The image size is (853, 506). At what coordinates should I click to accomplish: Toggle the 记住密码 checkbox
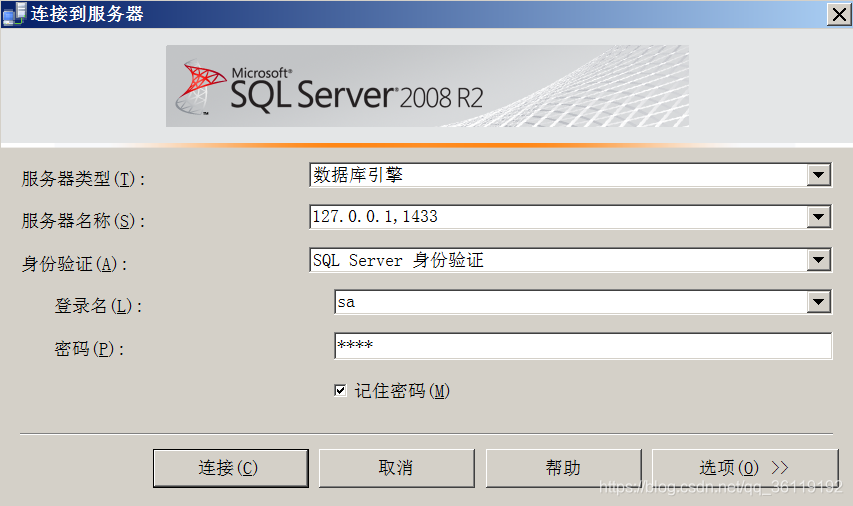coord(341,390)
